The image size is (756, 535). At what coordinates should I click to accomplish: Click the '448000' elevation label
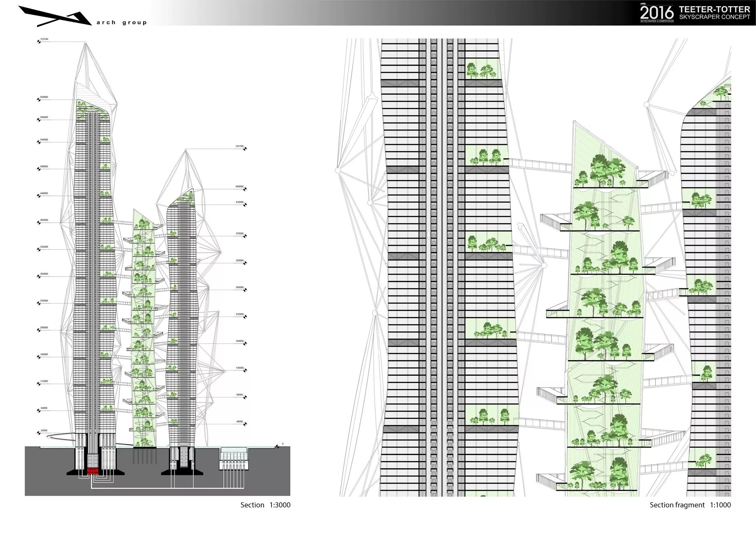pyautogui.click(x=44, y=193)
